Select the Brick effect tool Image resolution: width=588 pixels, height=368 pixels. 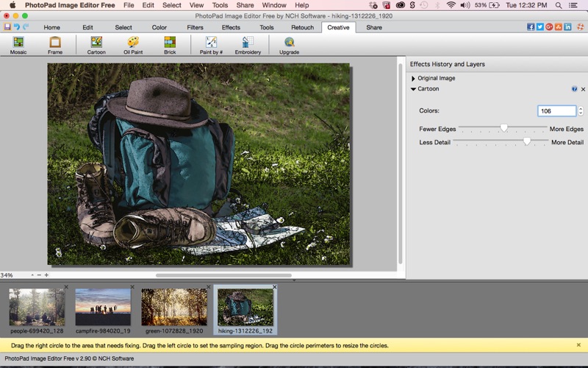click(x=170, y=45)
